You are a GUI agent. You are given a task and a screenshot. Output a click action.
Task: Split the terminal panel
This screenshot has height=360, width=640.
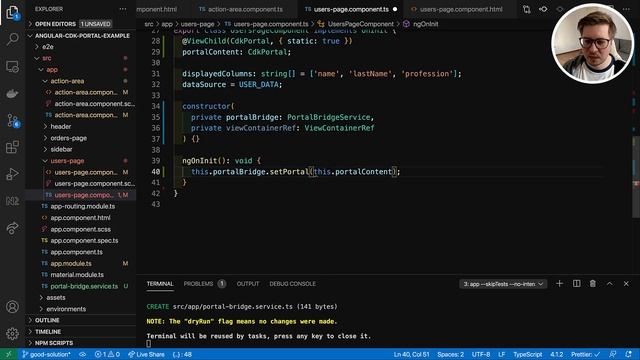coord(576,284)
